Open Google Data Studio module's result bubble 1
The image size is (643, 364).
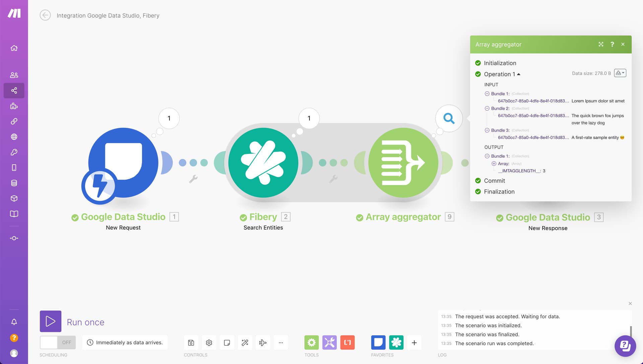tap(169, 118)
